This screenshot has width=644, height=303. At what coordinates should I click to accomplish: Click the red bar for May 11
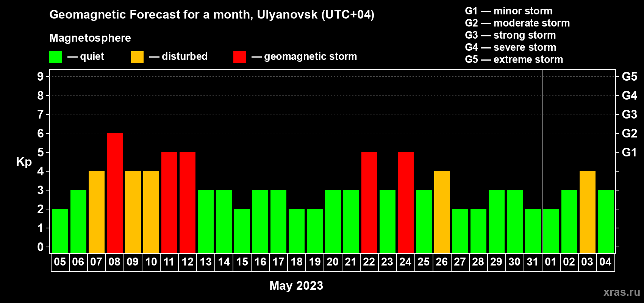(169, 203)
